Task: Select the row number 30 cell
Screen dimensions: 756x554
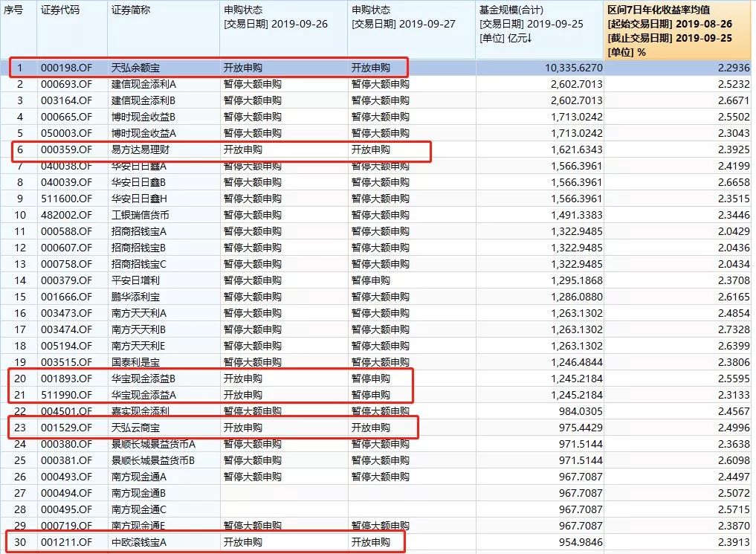Action: [x=20, y=542]
